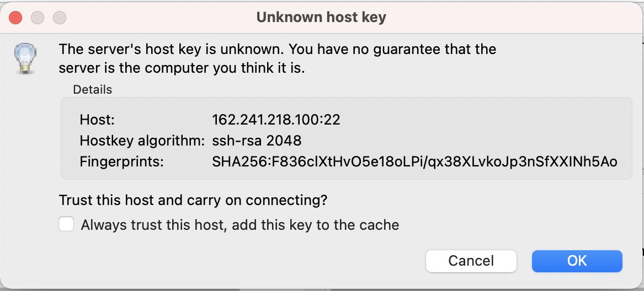Click the 'server's host key is unknown' warning line
644x291 pixels.
278,50
